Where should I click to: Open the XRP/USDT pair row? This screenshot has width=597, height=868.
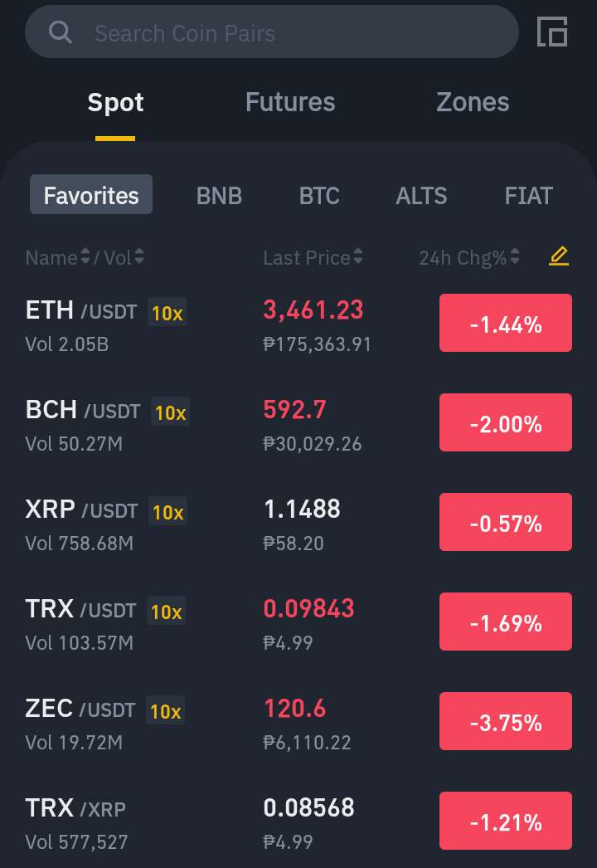298,523
